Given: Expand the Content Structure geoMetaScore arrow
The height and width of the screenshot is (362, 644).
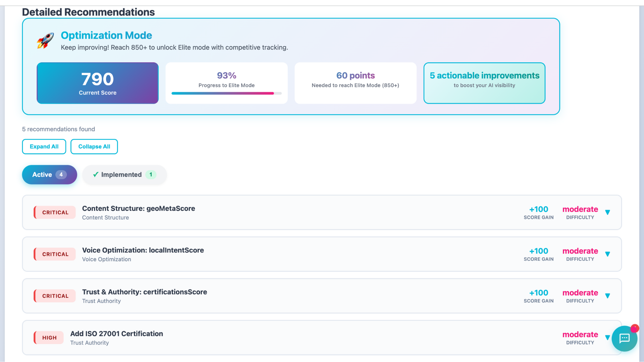Looking at the screenshot, I should [x=607, y=213].
